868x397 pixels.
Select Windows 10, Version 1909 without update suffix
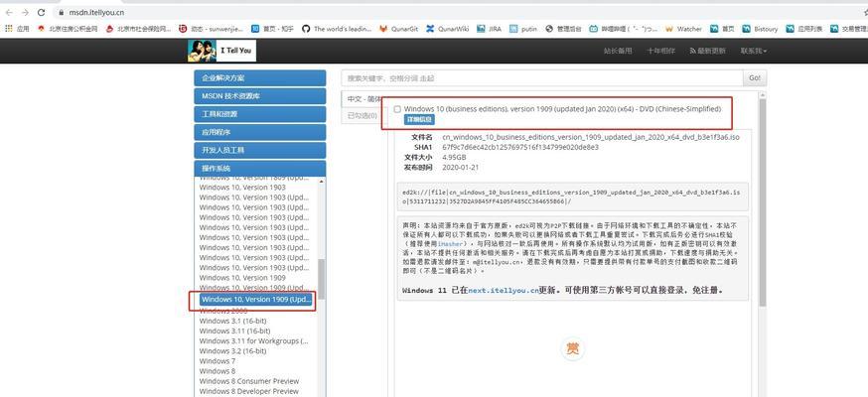pyautogui.click(x=242, y=278)
